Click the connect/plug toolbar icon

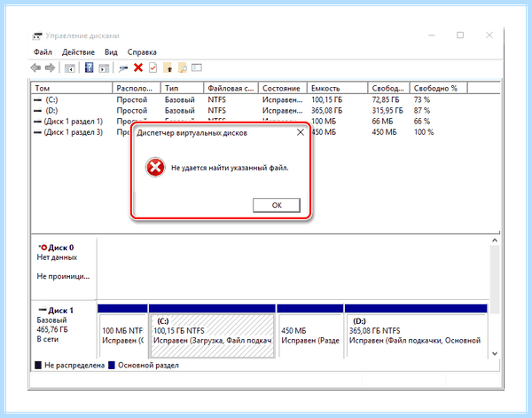pos(123,68)
